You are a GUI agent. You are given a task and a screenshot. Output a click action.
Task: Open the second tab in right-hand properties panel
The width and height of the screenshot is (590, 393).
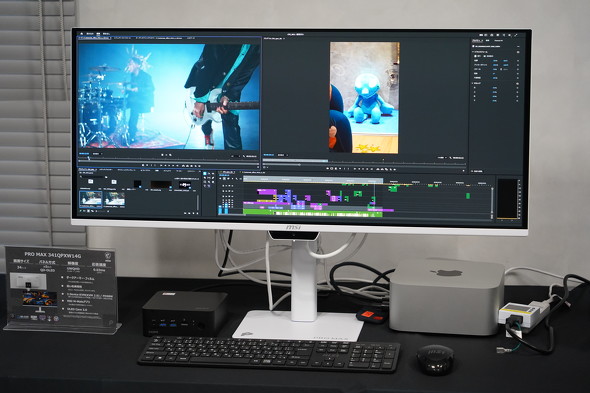point(487,40)
